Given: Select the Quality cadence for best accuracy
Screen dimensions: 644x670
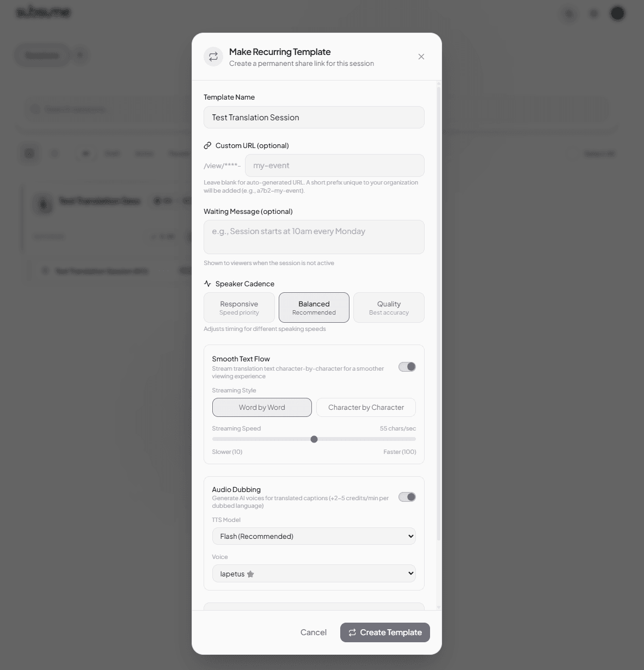Looking at the screenshot, I should pyautogui.click(x=388, y=308).
